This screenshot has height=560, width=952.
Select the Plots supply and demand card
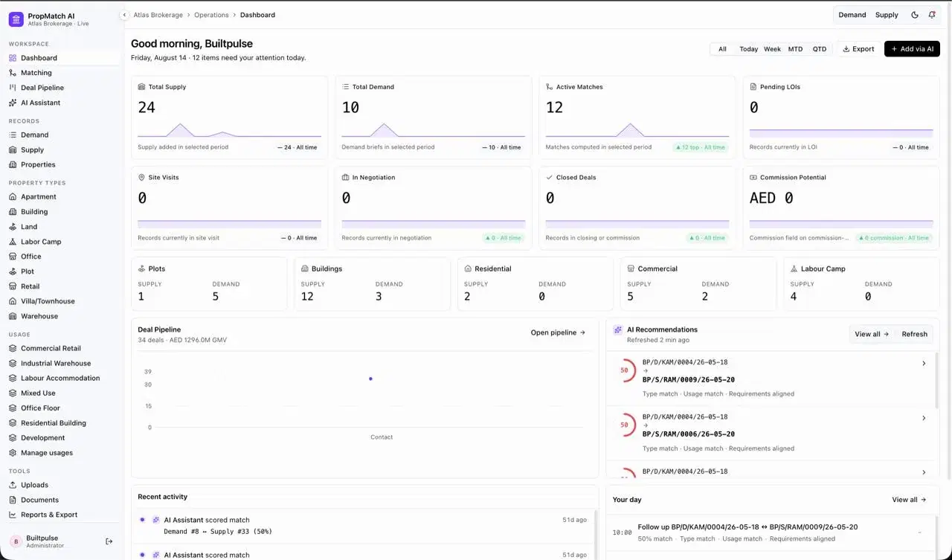tap(209, 284)
